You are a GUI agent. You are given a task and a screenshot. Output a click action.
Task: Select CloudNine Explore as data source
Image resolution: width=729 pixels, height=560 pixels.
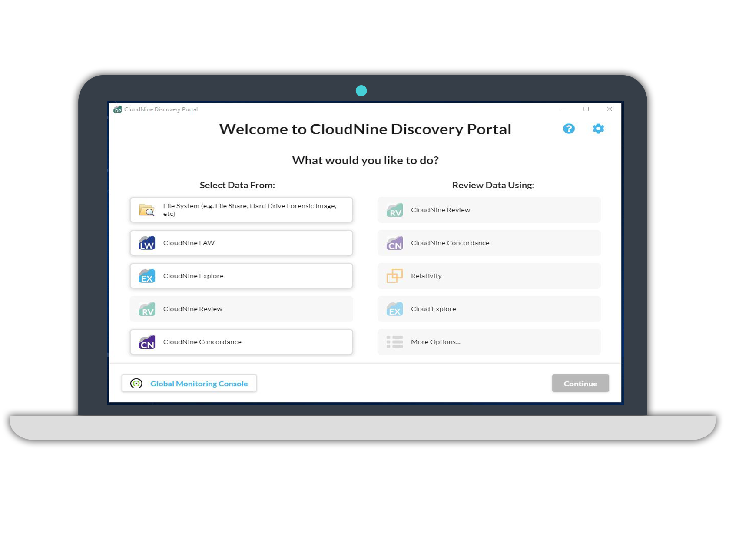click(241, 276)
